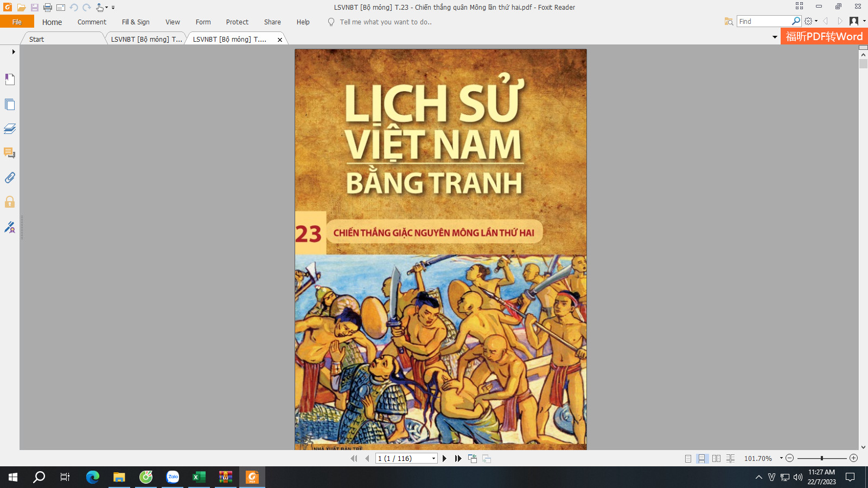The width and height of the screenshot is (868, 488).
Task: Open the Comments panel icon
Action: tap(10, 153)
